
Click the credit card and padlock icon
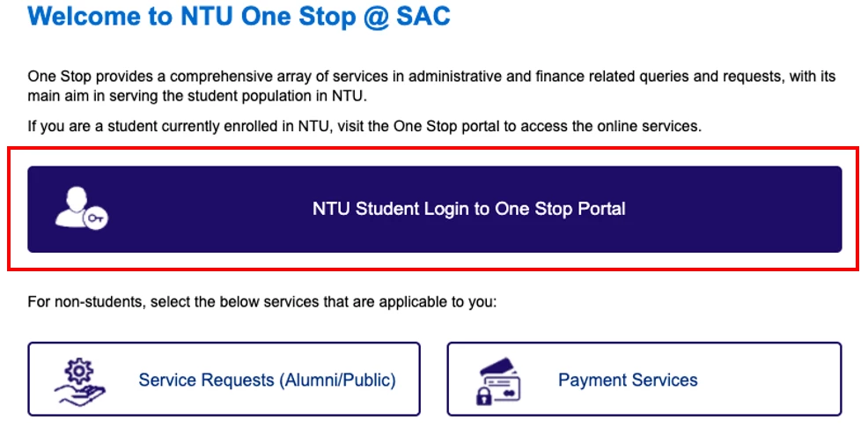[498, 380]
